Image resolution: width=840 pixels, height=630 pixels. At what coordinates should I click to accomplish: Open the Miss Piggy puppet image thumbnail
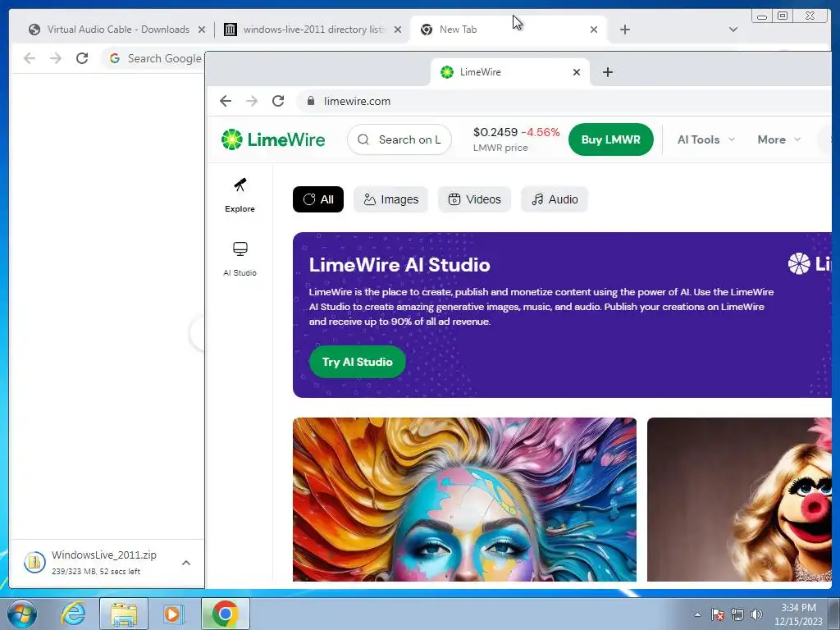coord(739,500)
